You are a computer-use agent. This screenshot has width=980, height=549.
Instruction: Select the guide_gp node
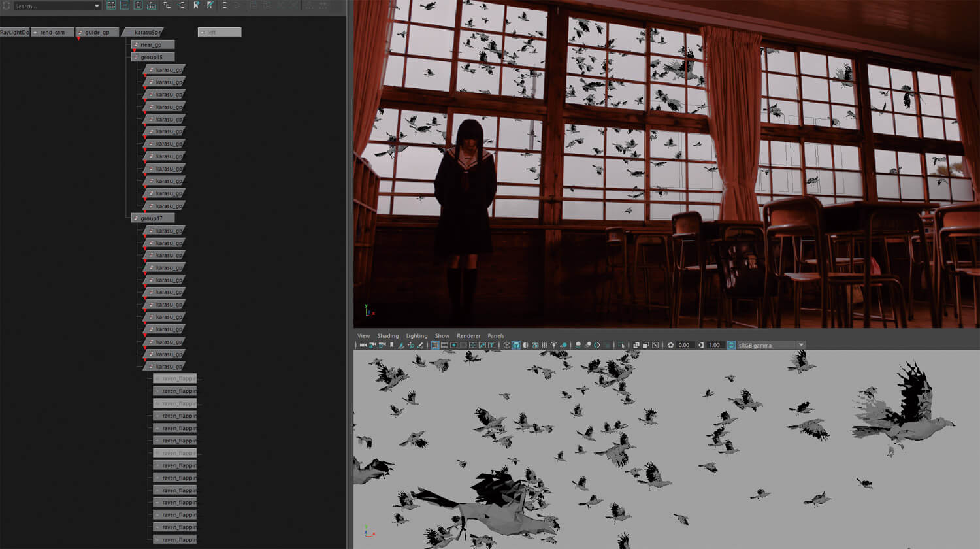pyautogui.click(x=97, y=32)
